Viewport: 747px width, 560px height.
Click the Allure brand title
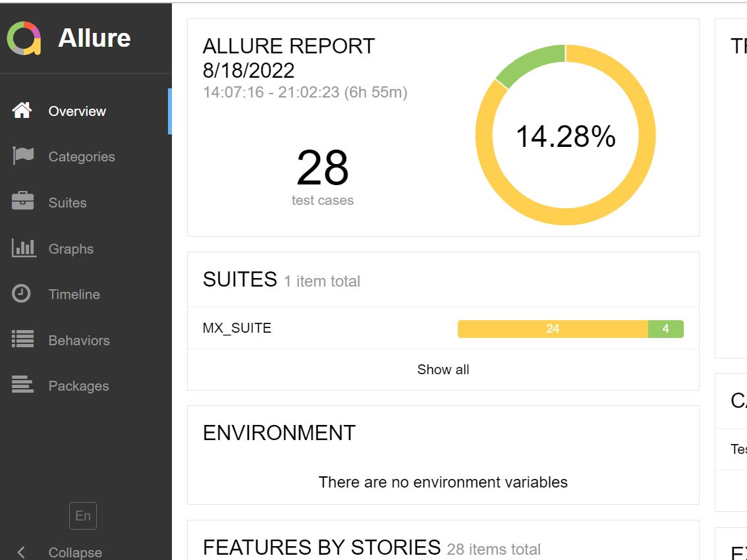click(x=94, y=38)
